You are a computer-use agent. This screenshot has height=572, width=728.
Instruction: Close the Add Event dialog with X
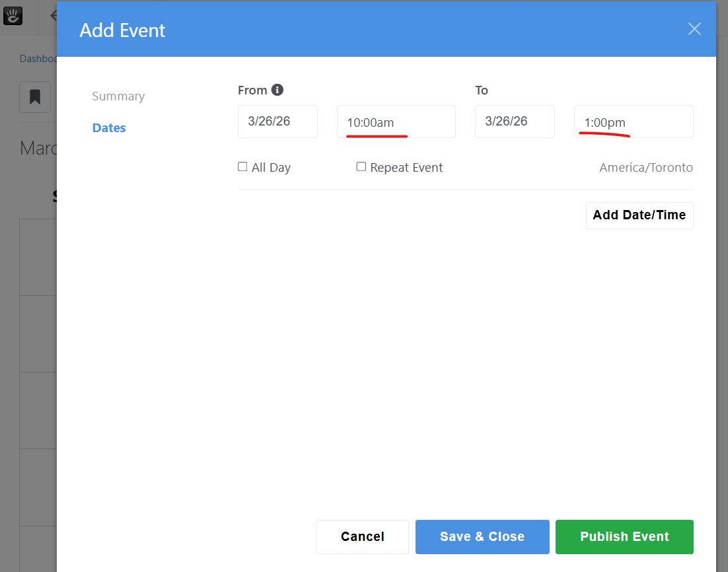(x=694, y=29)
